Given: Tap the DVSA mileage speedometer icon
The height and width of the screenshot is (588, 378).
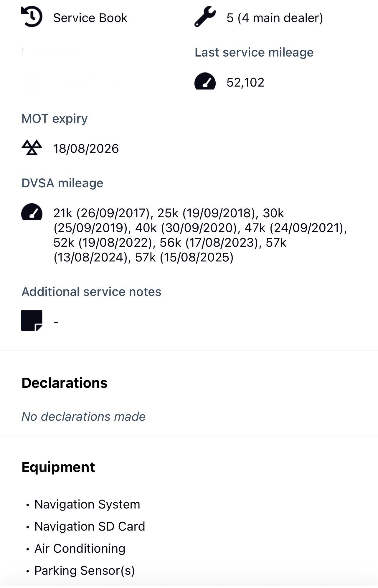Looking at the screenshot, I should pos(32,212).
